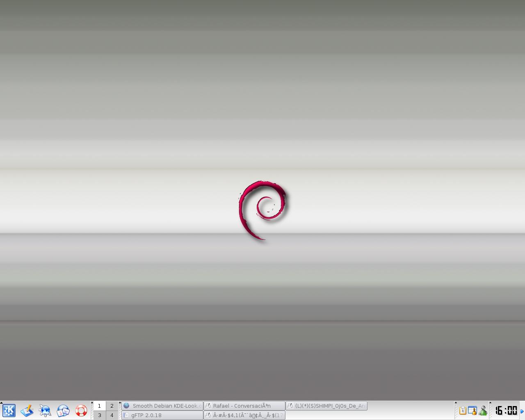The image size is (525, 420).
Task: Switch to virtual desktop 4
Action: pos(112,415)
